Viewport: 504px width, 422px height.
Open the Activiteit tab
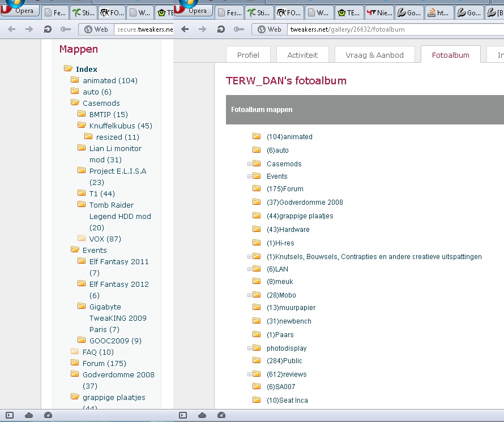point(302,55)
